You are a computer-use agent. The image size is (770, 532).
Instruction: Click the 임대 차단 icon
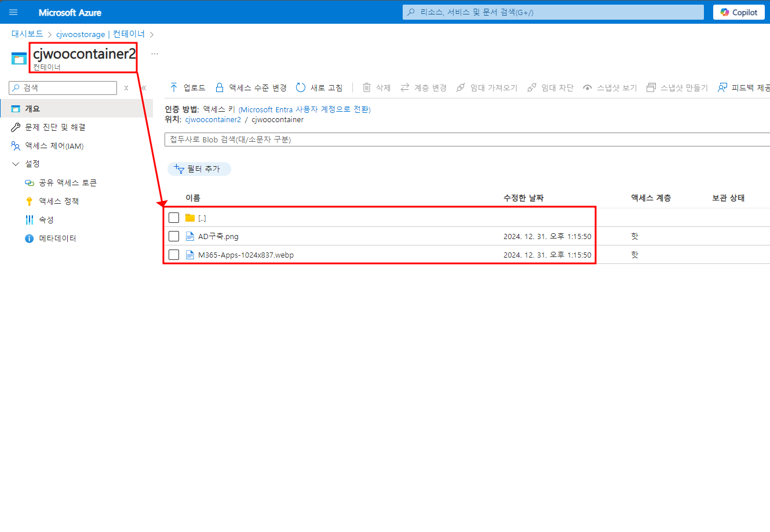pyautogui.click(x=531, y=87)
